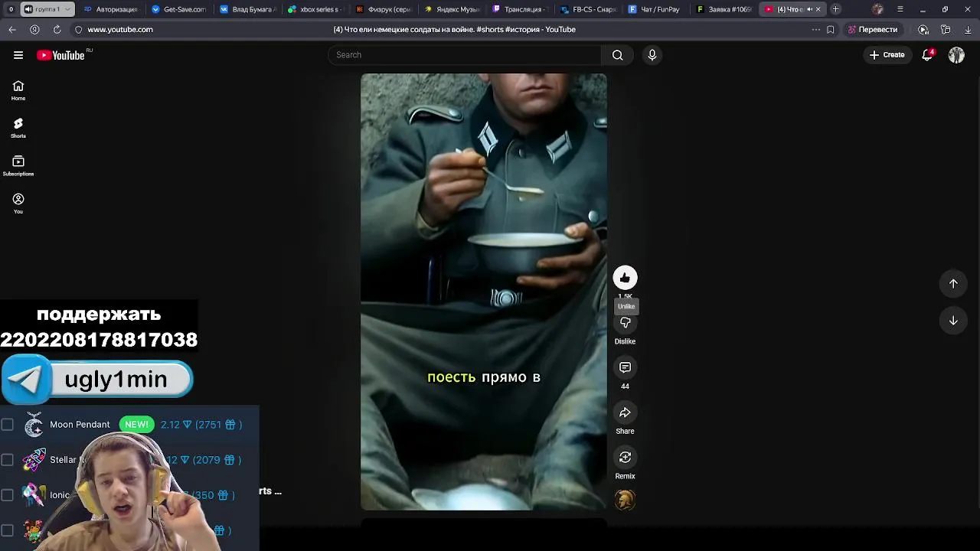
Task: Go to the previous short with up arrow
Action: (x=953, y=284)
